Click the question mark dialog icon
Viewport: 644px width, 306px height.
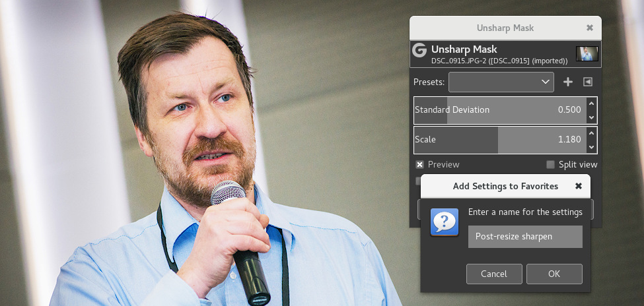[x=445, y=222]
